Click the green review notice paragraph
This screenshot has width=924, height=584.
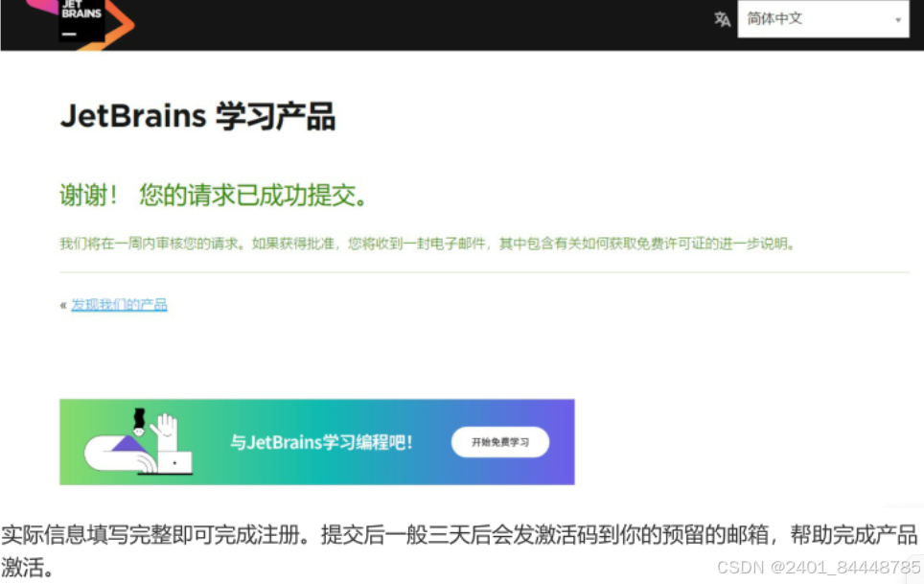point(427,244)
